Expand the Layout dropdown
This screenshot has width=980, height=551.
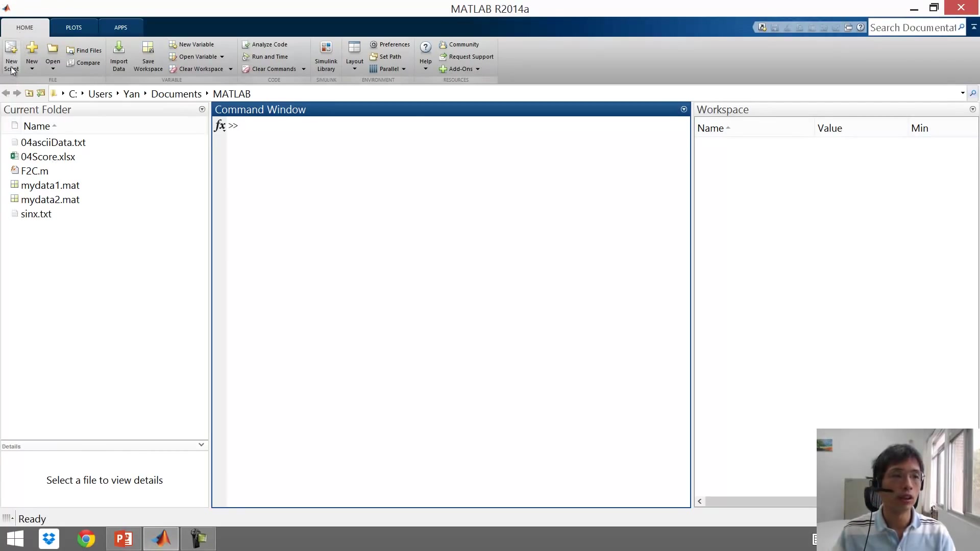coord(354,69)
